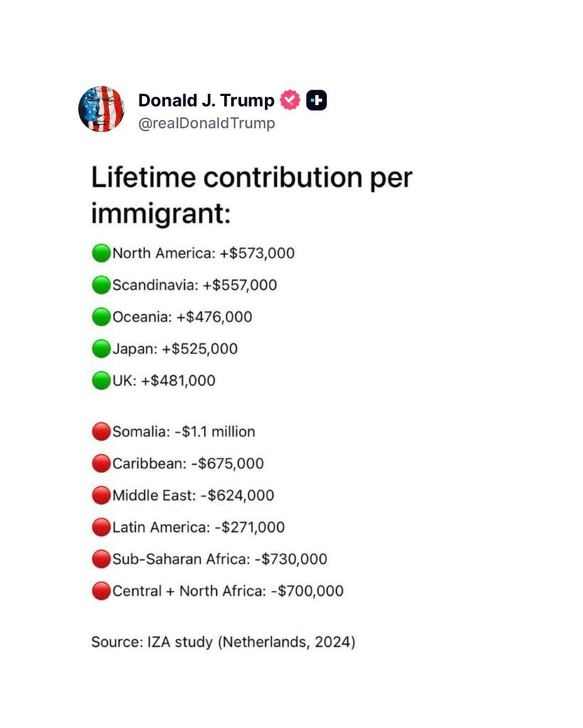
Task: Select the Lifetime contribution per immigrant heading
Action: [252, 196]
